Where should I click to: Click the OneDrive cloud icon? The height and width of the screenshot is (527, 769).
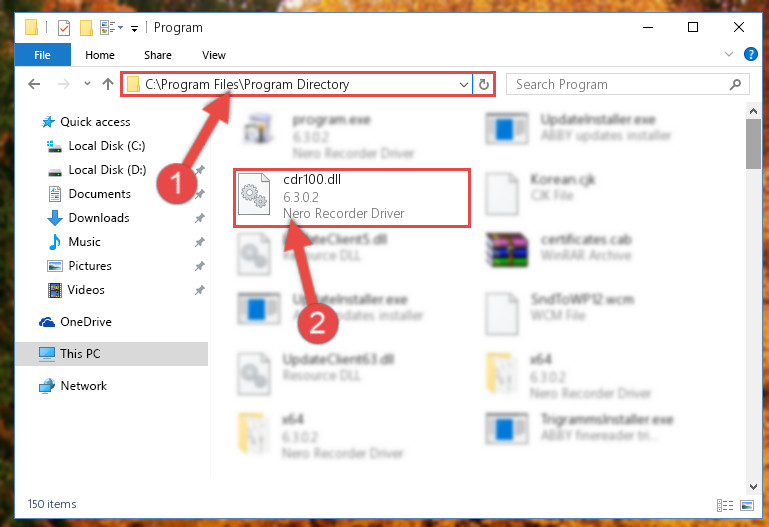(47, 322)
